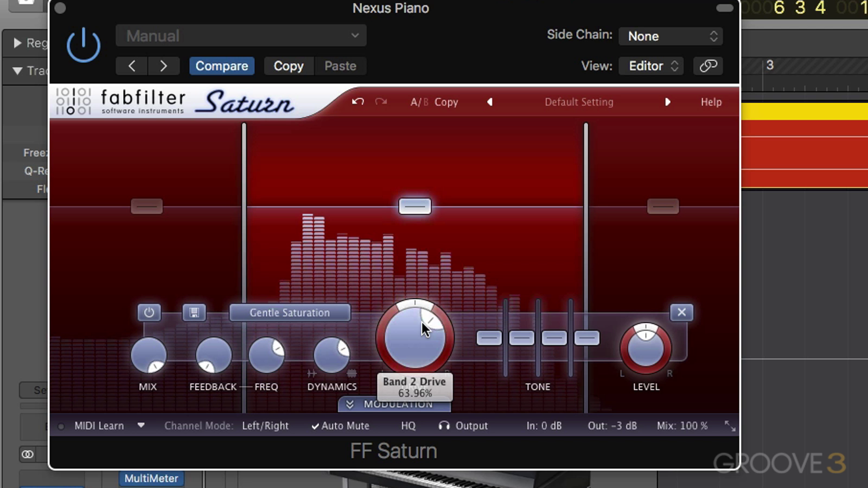Expand the Modulation section

[394, 404]
